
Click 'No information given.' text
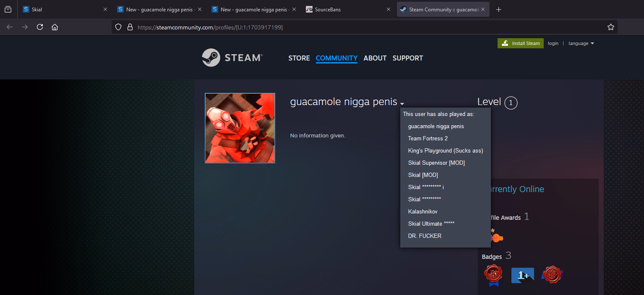click(318, 136)
